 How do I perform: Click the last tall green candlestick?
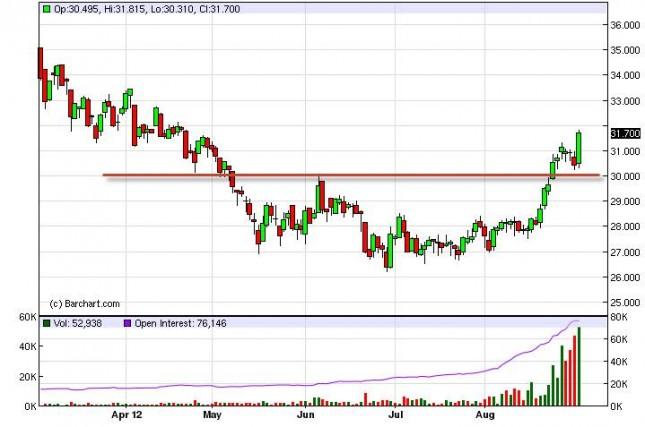click(x=579, y=147)
